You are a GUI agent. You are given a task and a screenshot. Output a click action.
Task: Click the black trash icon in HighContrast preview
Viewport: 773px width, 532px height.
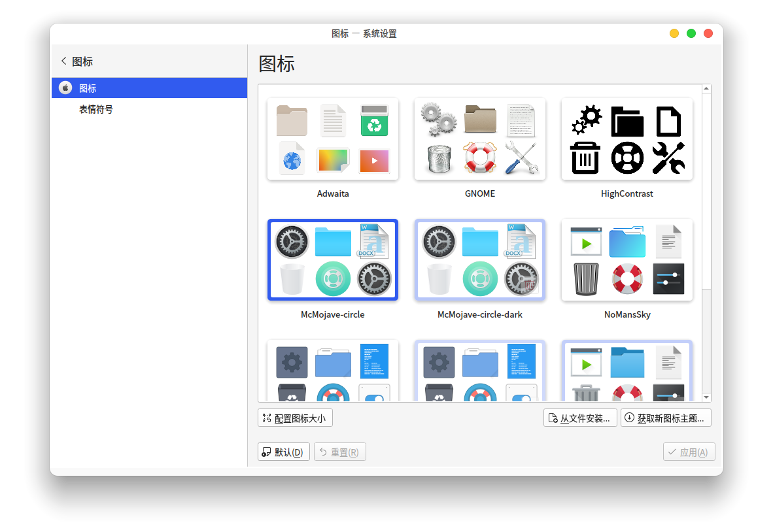pos(585,158)
